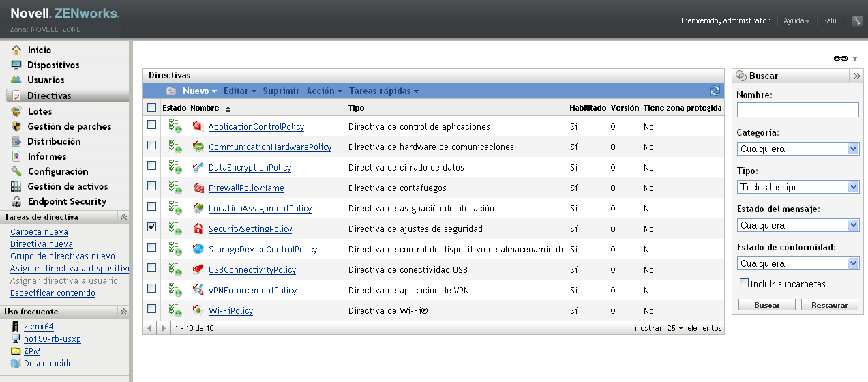Click the status icon of ApplicationControlPolicy row
868x382 pixels.
[x=175, y=127]
